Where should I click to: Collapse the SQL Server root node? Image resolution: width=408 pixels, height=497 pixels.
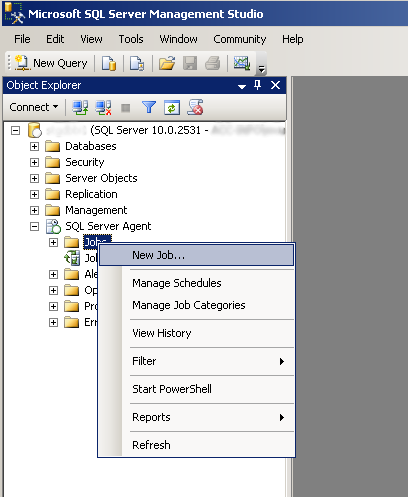pos(15,130)
